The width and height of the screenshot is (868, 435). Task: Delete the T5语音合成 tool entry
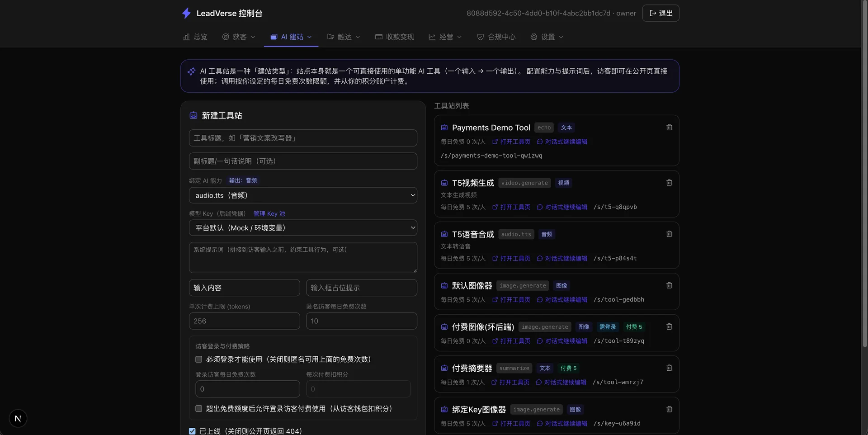click(669, 234)
